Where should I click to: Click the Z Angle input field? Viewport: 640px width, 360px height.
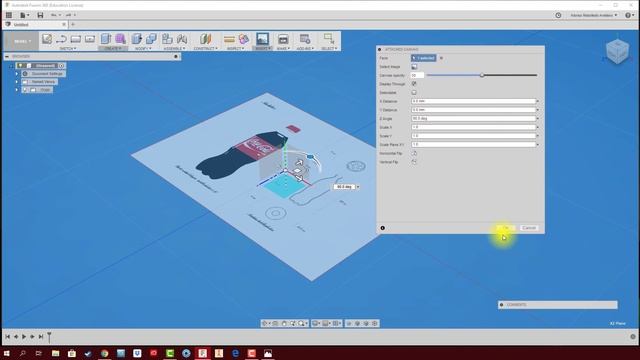[x=473, y=118]
